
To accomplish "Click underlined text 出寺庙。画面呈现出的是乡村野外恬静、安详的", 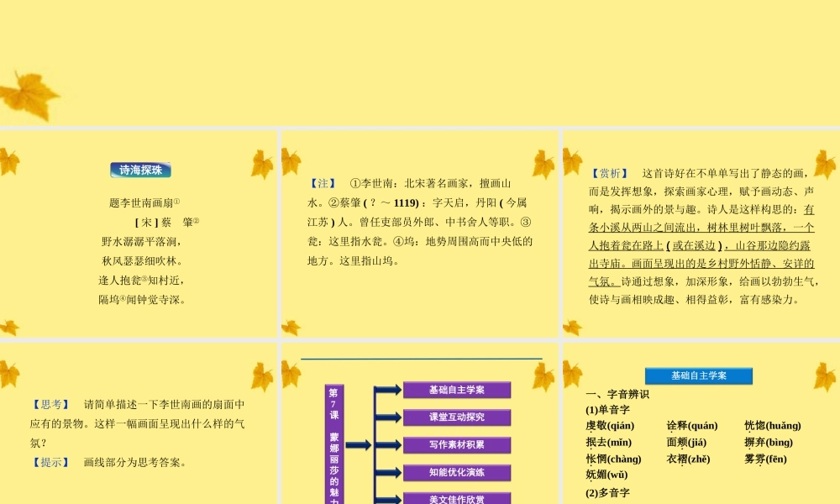I will (701, 264).
